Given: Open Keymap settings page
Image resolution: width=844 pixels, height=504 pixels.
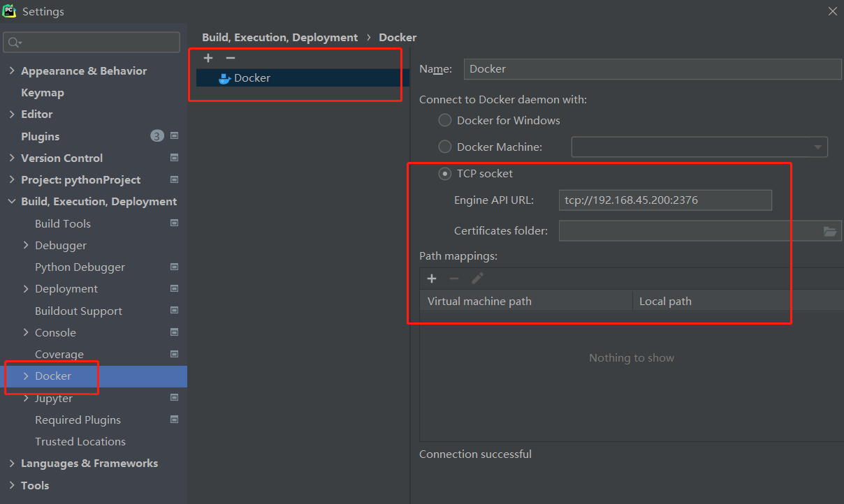Looking at the screenshot, I should click(x=43, y=93).
